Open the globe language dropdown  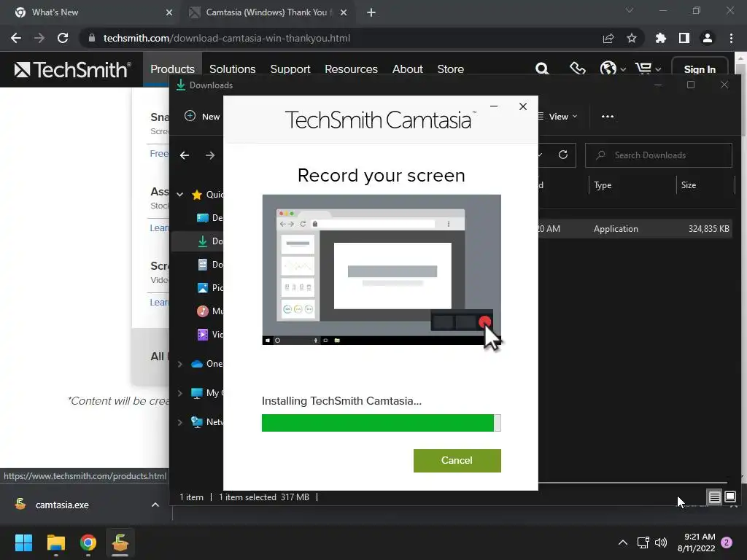tap(613, 69)
